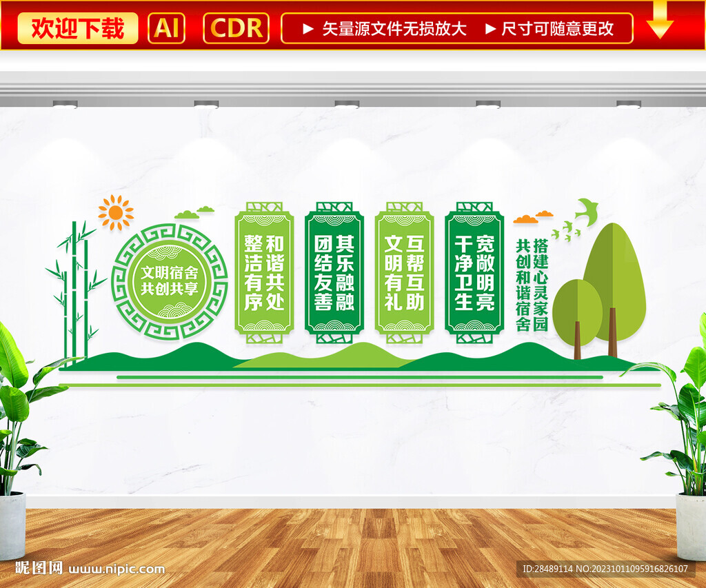Click the CDR format badge
This screenshot has width=706, height=588.
[x=236, y=28]
